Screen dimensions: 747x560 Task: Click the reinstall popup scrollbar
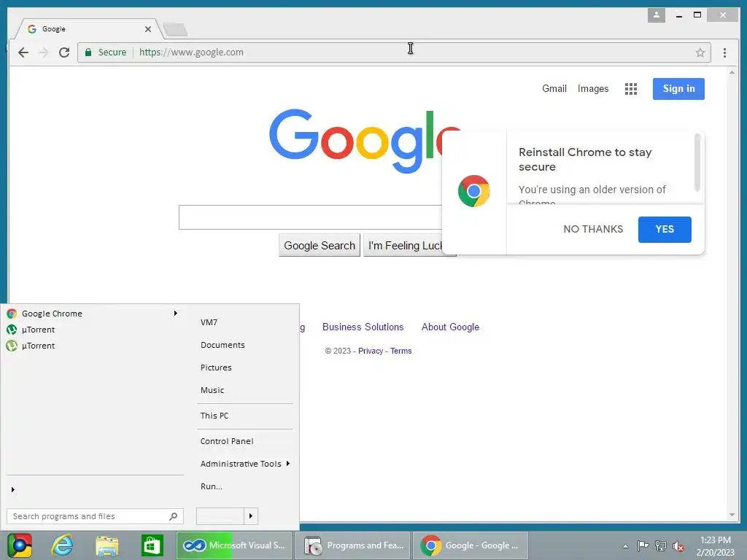point(697,163)
